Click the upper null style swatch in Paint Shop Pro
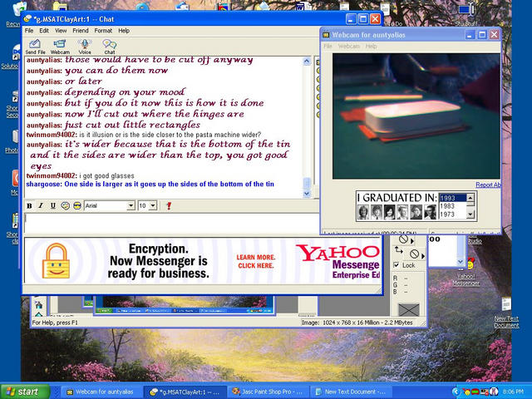 pyautogui.click(x=403, y=239)
